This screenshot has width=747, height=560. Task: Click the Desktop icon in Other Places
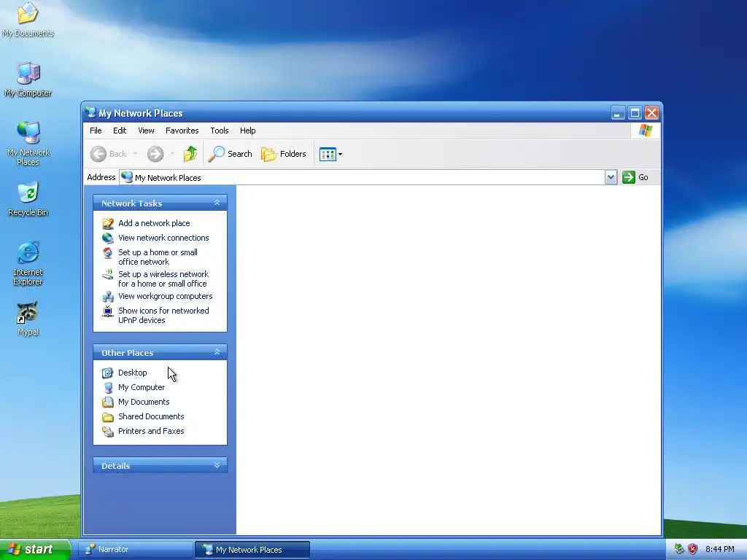pyautogui.click(x=108, y=373)
